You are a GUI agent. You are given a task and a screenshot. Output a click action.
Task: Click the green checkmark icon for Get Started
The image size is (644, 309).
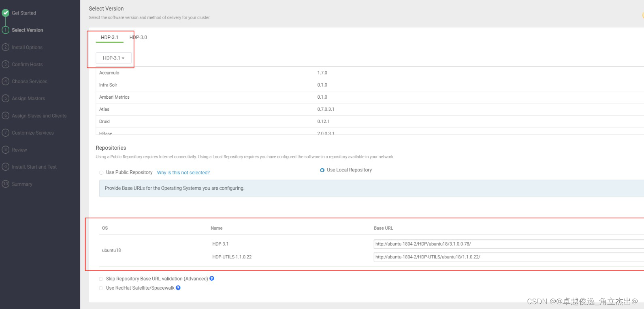[6, 13]
